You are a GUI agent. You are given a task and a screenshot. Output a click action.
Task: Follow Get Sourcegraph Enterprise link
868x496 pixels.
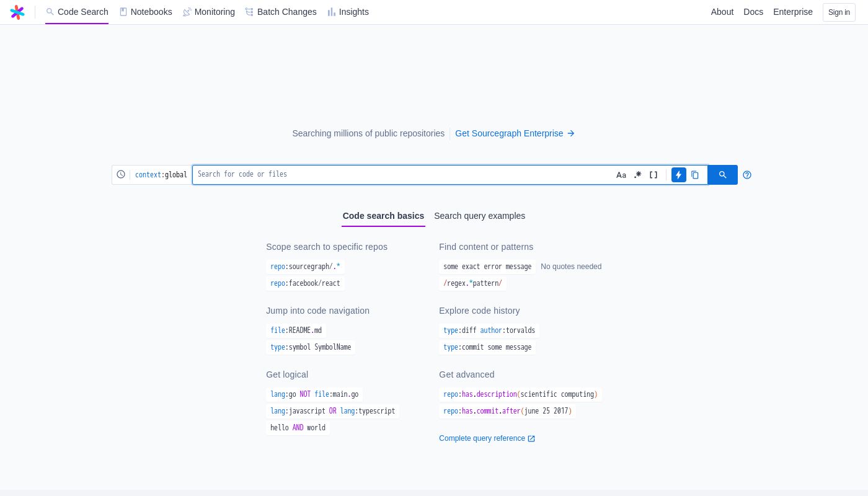(x=515, y=133)
